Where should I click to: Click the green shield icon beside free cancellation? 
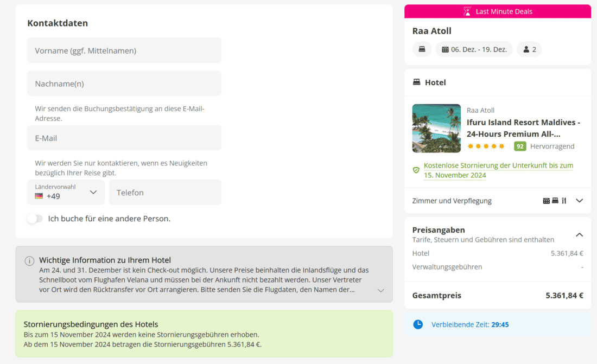[x=416, y=170]
